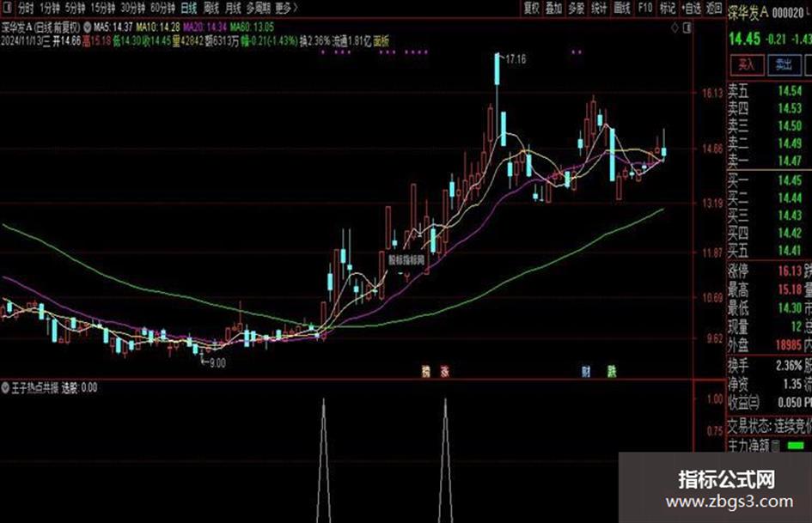
Task: Switch to 分时 intraday chart
Action: coord(26,9)
